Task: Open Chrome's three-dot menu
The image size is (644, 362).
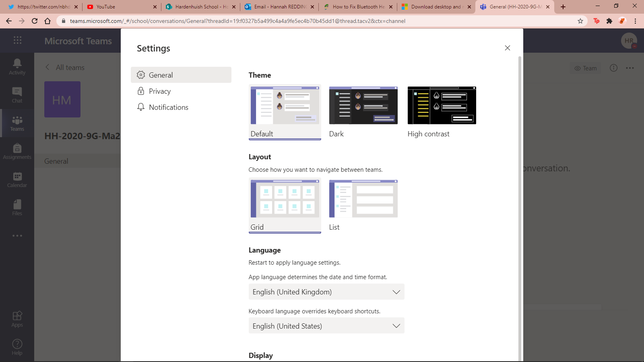Action: [x=635, y=21]
